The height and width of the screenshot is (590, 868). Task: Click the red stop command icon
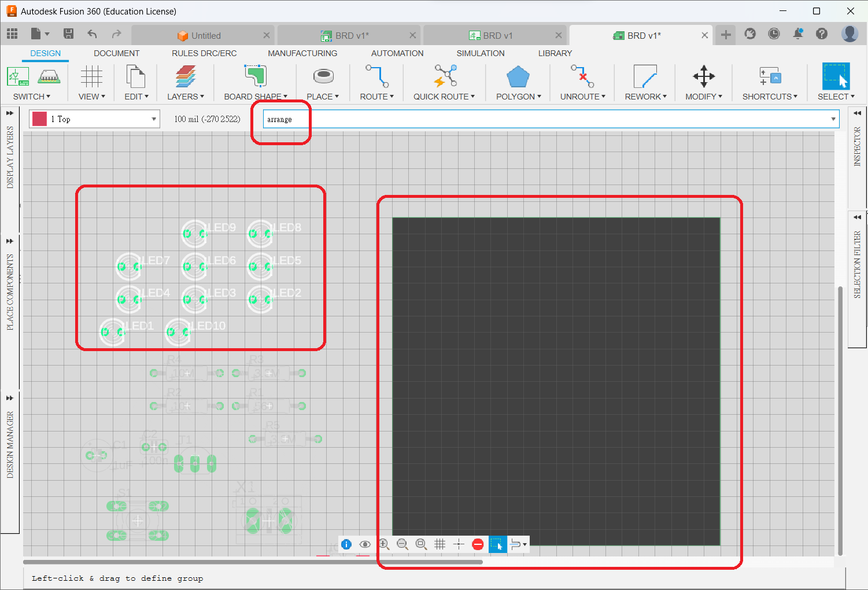click(x=478, y=544)
